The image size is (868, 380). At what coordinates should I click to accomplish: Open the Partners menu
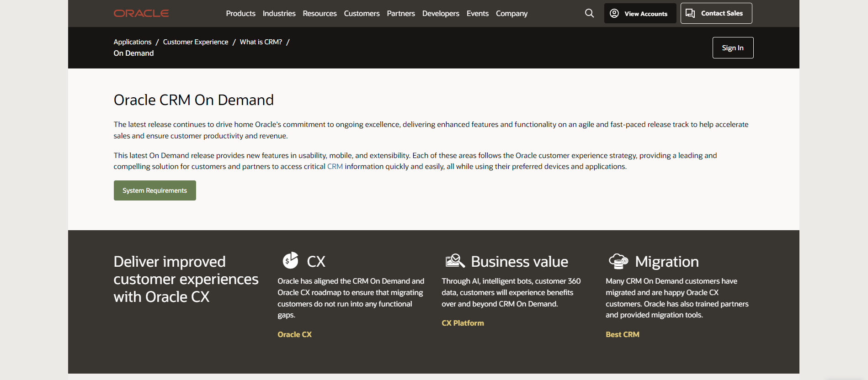tap(401, 13)
